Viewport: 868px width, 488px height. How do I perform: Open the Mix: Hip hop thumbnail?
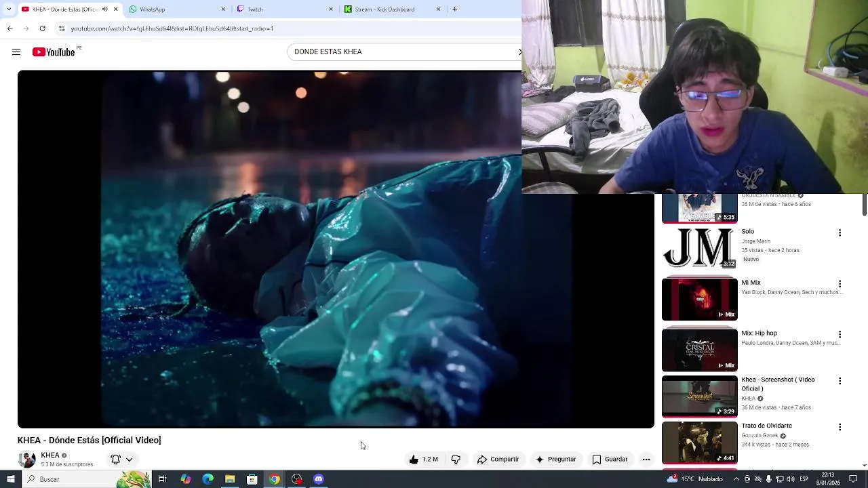point(699,350)
